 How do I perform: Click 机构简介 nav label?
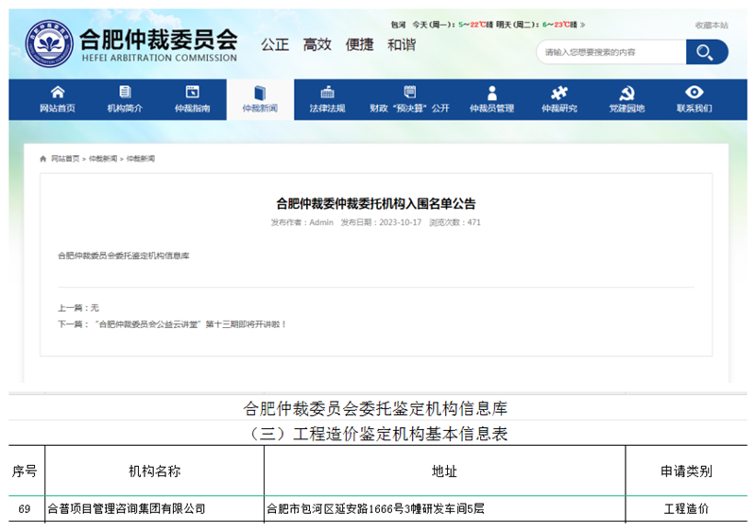125,108
